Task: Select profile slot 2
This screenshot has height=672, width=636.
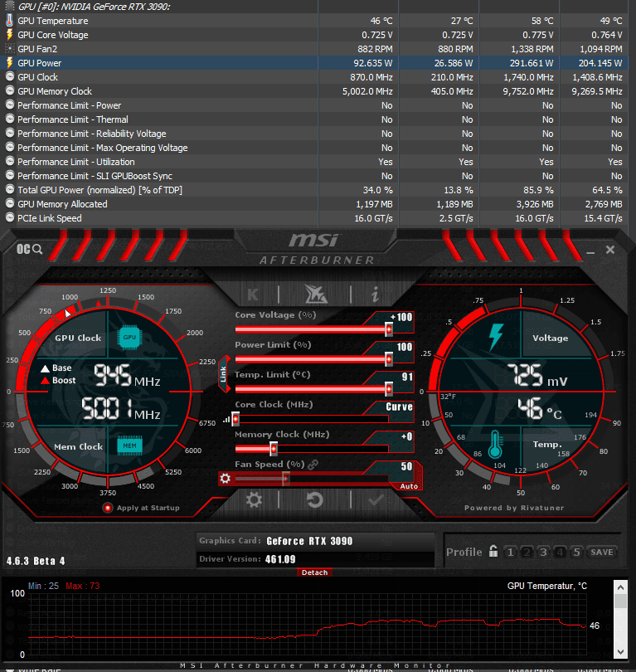Action: [x=527, y=552]
